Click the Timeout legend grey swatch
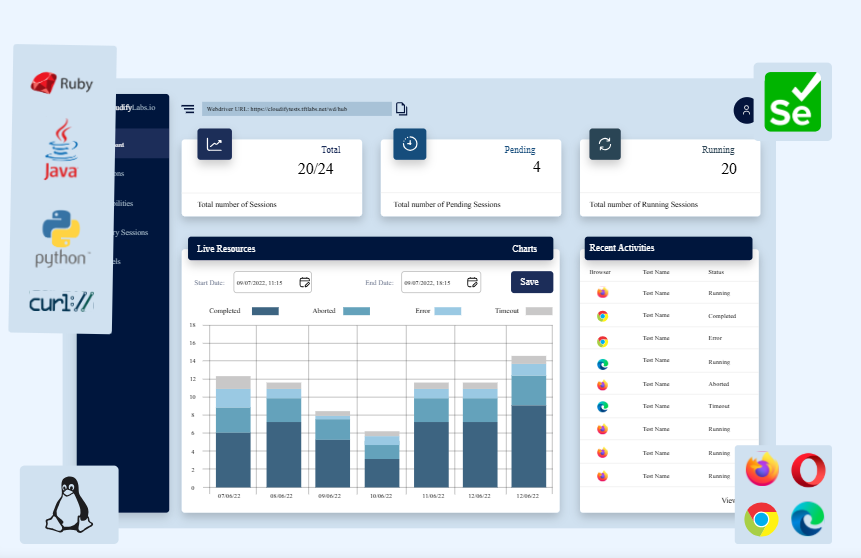This screenshot has width=861, height=558. (x=539, y=311)
